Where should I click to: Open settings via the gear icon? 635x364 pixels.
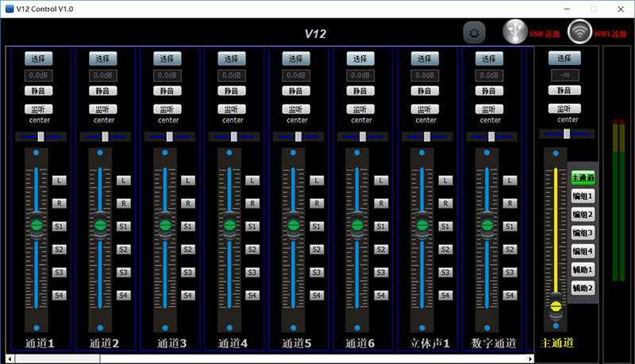point(474,33)
